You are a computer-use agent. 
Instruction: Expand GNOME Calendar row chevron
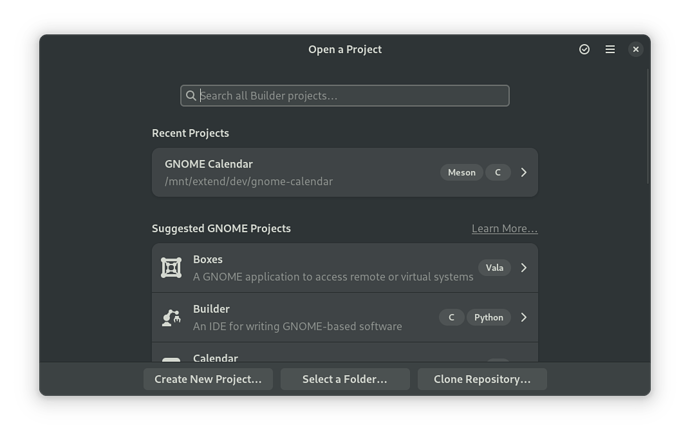[524, 172]
